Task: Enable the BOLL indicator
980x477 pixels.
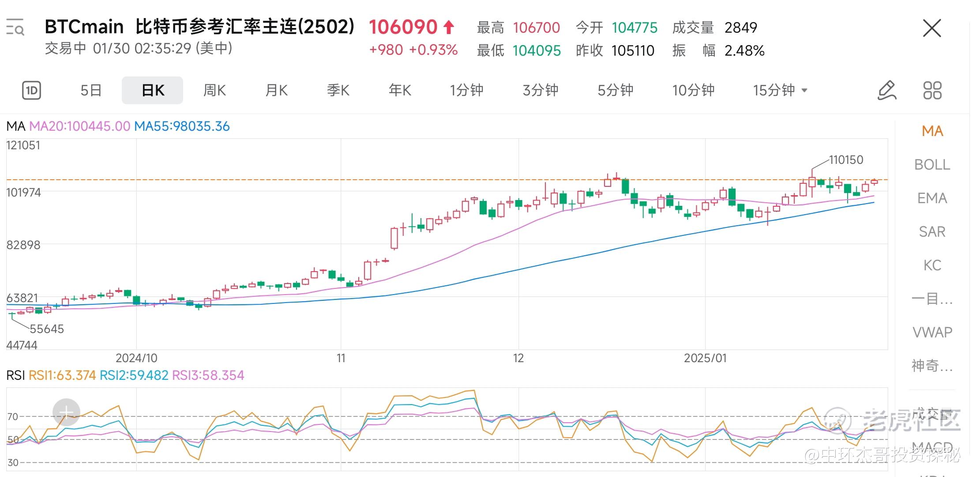Action: pos(932,165)
